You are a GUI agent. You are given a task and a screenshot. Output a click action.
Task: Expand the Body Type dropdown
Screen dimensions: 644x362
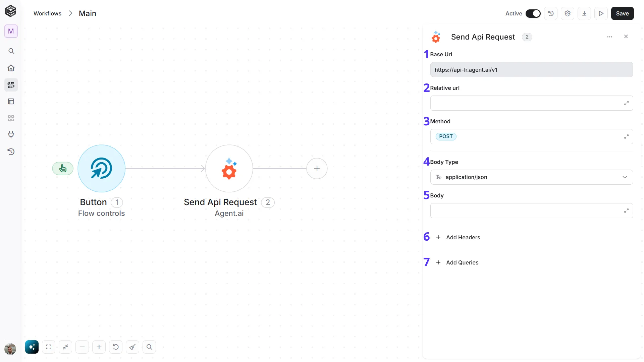pos(532,177)
